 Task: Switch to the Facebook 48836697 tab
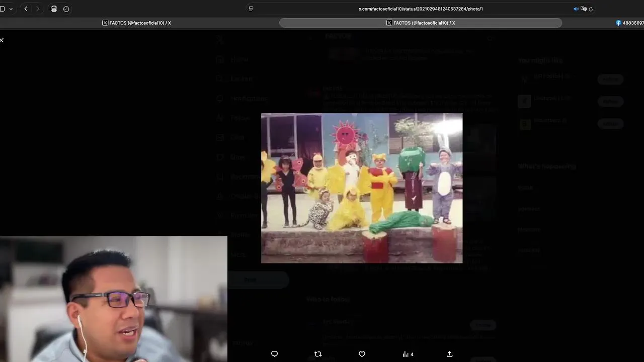629,23
